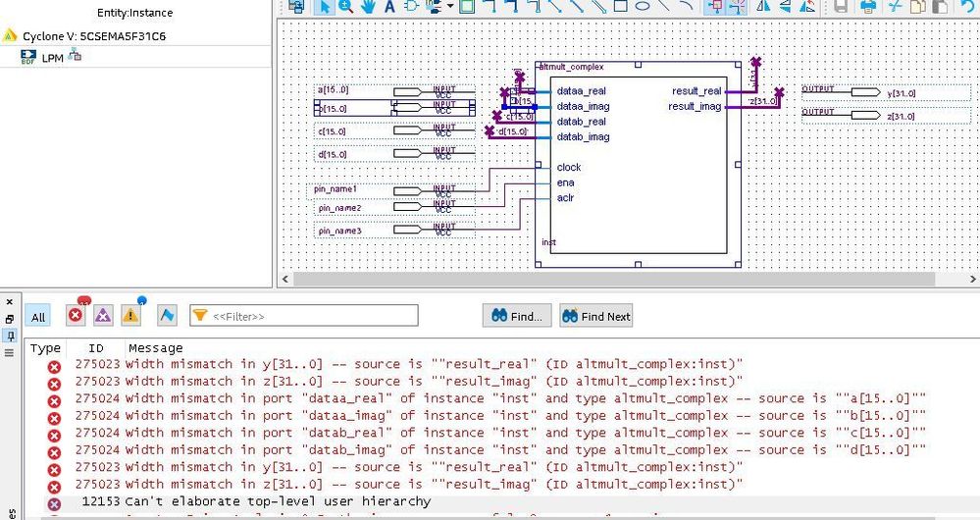Toggle the Messages panel pin

10,336
